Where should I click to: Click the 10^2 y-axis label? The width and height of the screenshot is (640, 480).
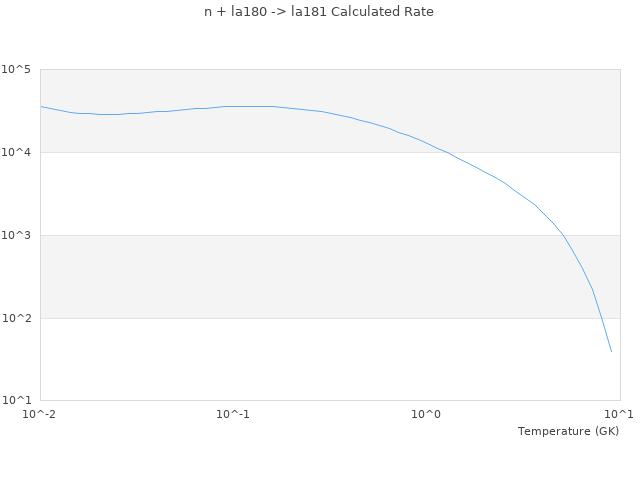16,319
